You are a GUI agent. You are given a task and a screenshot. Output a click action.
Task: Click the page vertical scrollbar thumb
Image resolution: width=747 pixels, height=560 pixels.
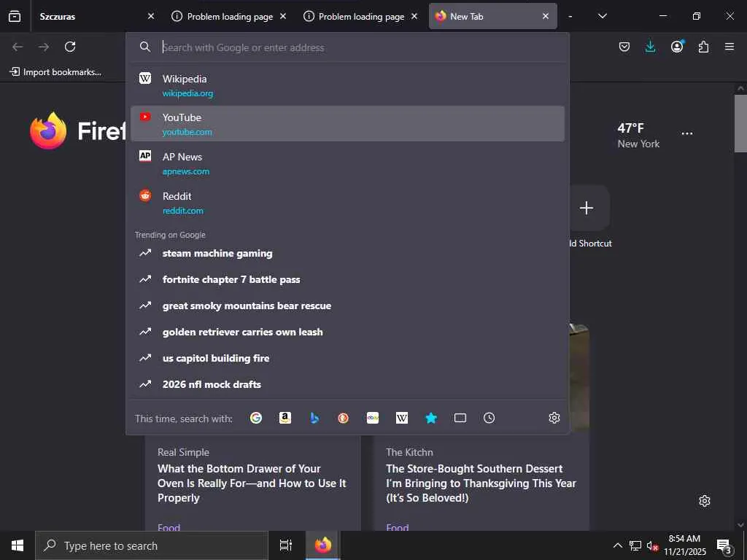tap(740, 124)
